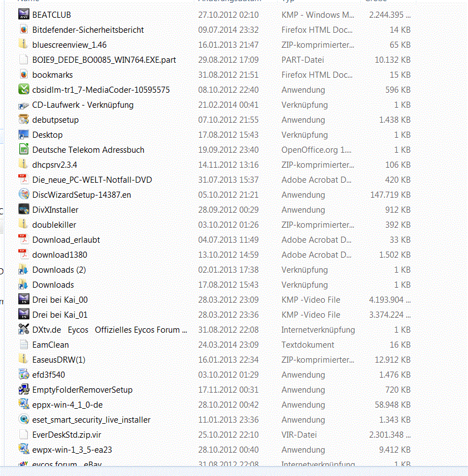Select the cbsidlm MediaCoder installer icon
This screenshot has width=468, height=476.
click(x=24, y=89)
